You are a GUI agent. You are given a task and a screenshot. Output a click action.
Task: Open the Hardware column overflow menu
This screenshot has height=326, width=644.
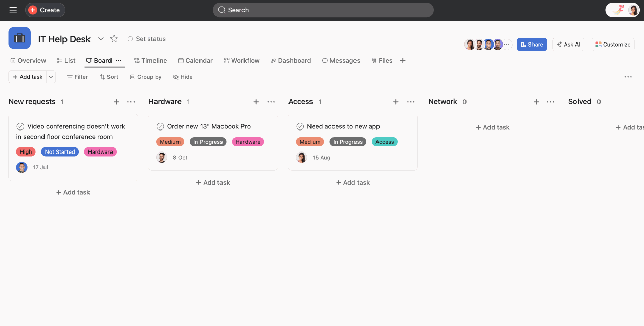270,102
